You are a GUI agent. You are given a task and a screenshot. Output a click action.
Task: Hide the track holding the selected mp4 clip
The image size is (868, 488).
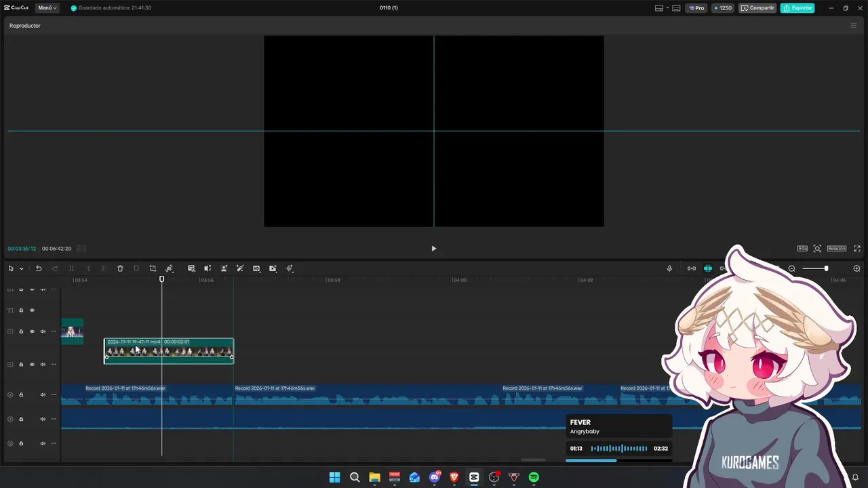click(x=32, y=365)
